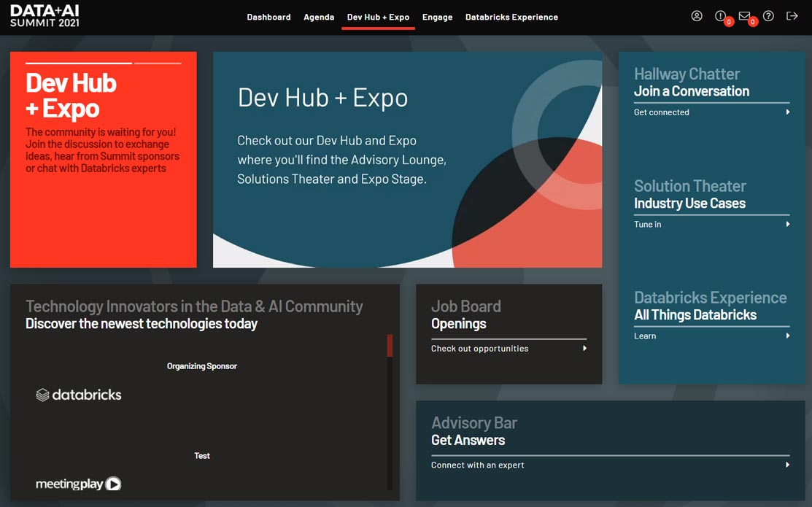Viewport: 812px width, 507px height.
Task: Expand the Get connected arrow
Action: tap(788, 112)
